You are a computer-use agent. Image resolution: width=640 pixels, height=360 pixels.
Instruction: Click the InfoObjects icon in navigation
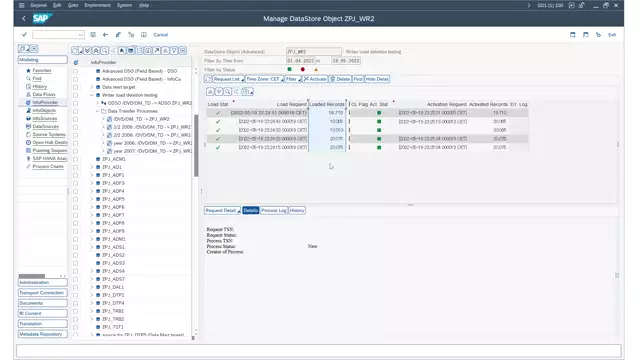tap(28, 111)
